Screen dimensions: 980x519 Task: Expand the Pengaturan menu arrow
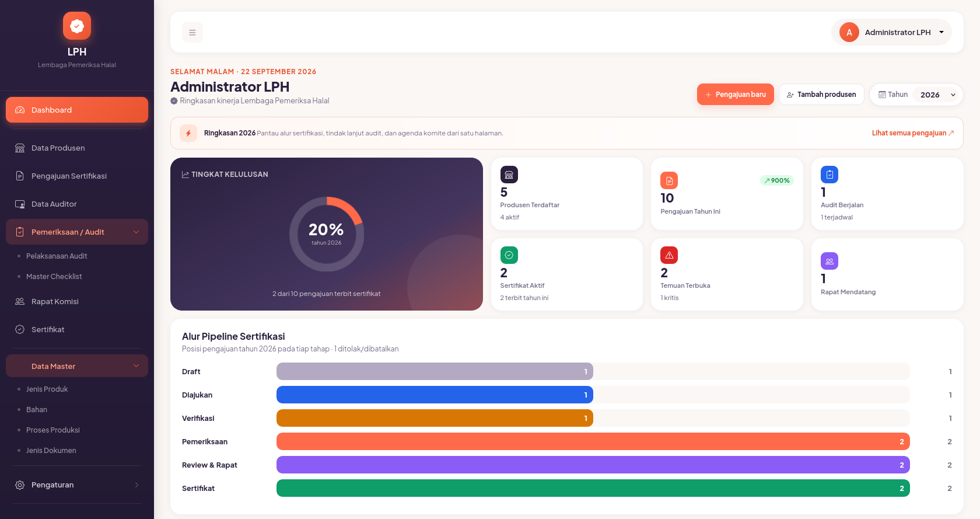point(136,485)
